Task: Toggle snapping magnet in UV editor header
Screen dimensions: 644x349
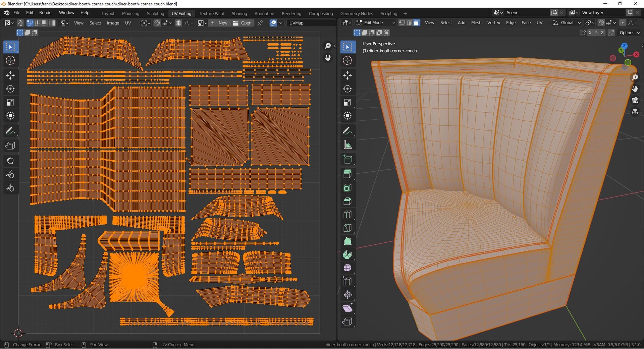Action: 157,23
